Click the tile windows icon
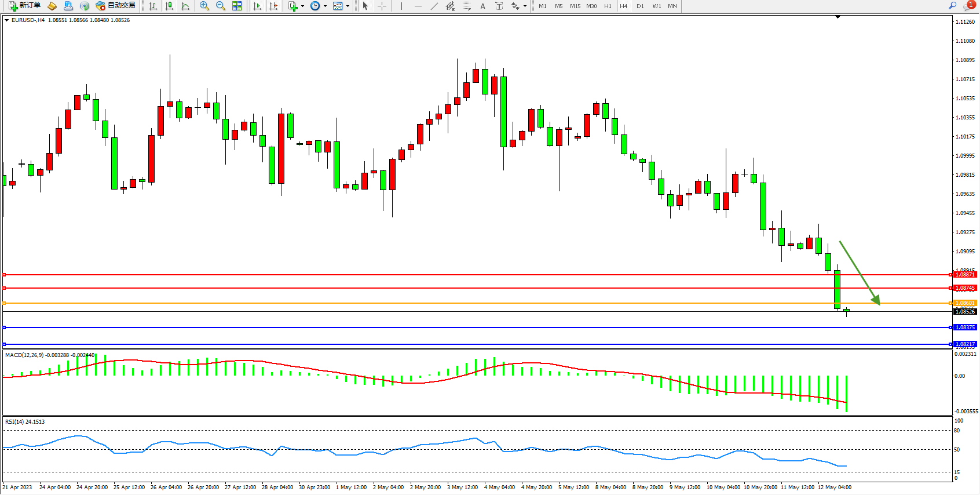Screen dimensions: 980x495 tap(237, 6)
